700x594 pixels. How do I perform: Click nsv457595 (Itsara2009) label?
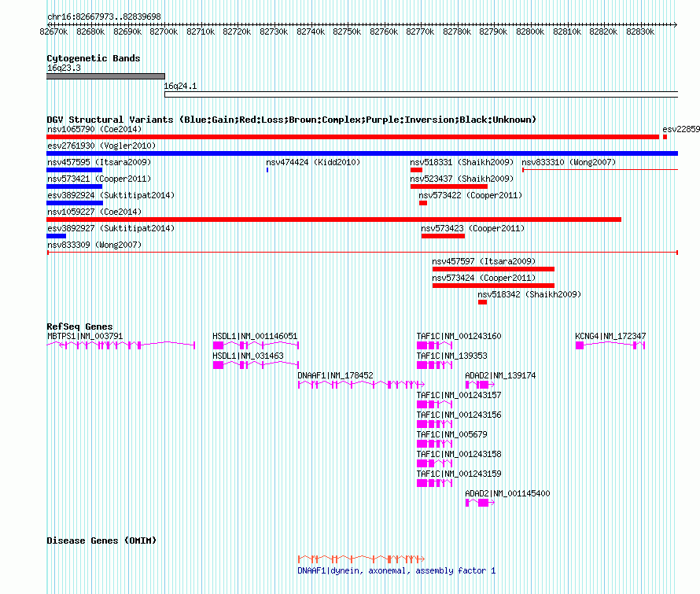(99, 162)
